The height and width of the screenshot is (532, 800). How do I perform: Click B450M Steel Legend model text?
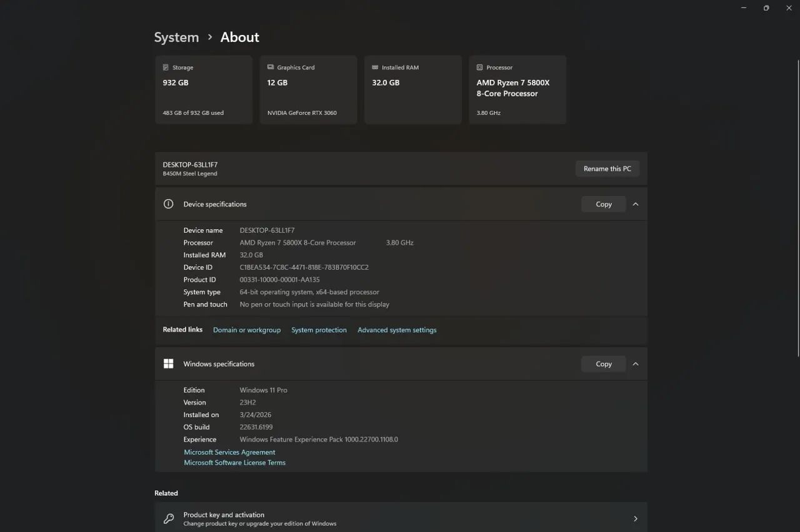(x=190, y=174)
